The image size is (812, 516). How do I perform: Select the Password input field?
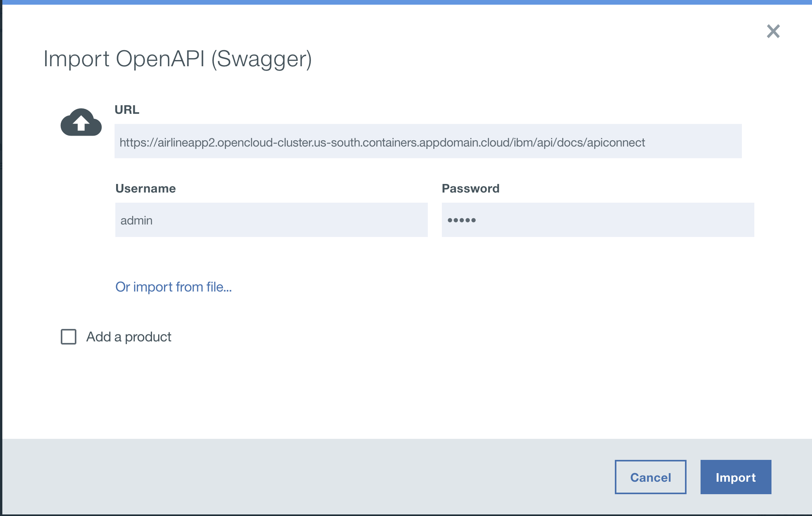598,220
